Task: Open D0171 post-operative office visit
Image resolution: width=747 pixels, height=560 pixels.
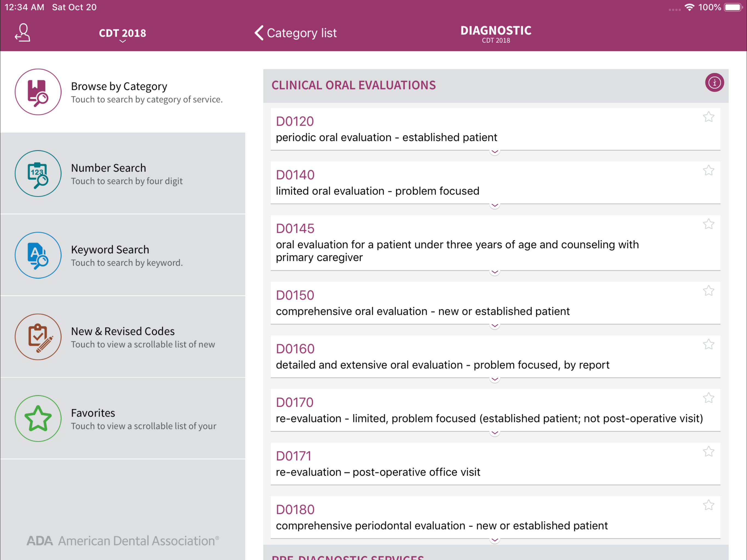Action: click(495, 464)
